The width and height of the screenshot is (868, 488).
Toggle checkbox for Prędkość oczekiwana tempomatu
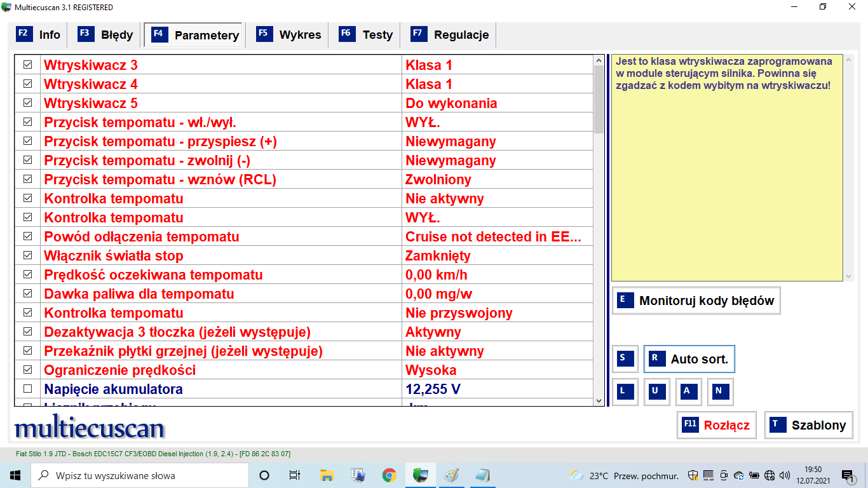coord(27,274)
